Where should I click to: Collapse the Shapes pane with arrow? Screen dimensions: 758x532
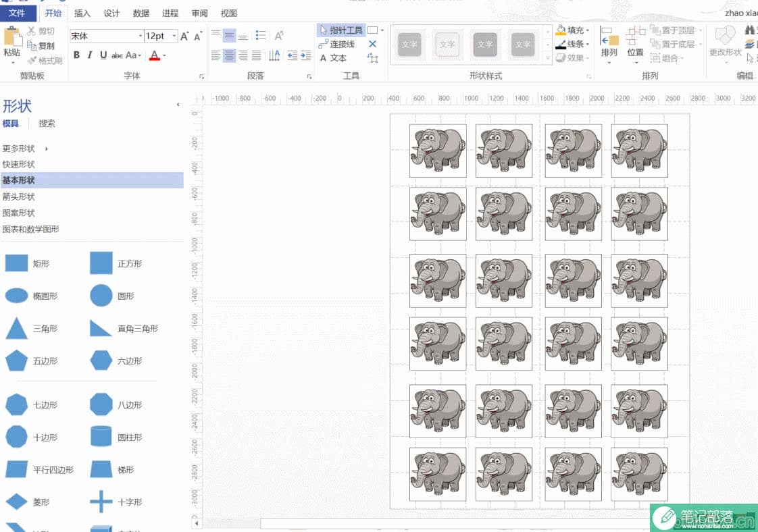(x=178, y=105)
